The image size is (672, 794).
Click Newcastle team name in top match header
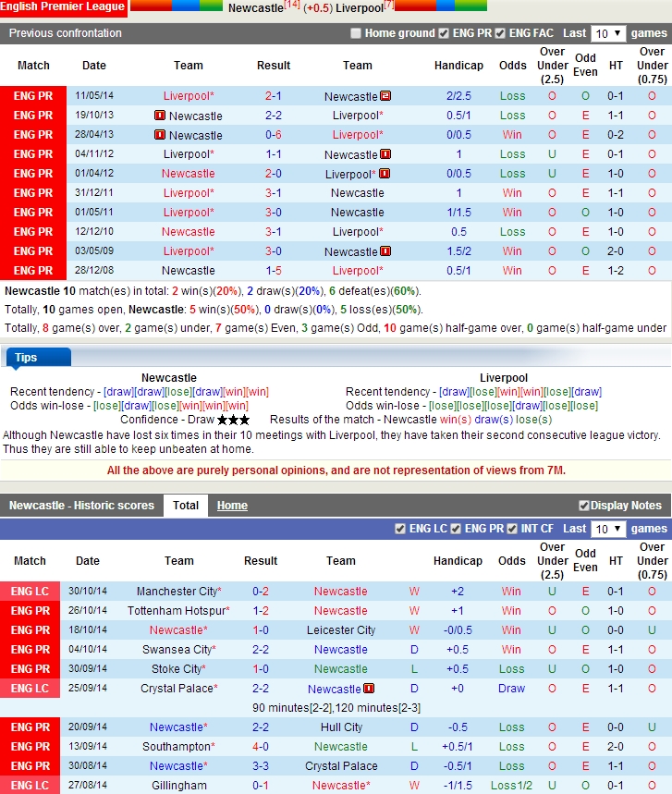click(x=256, y=8)
